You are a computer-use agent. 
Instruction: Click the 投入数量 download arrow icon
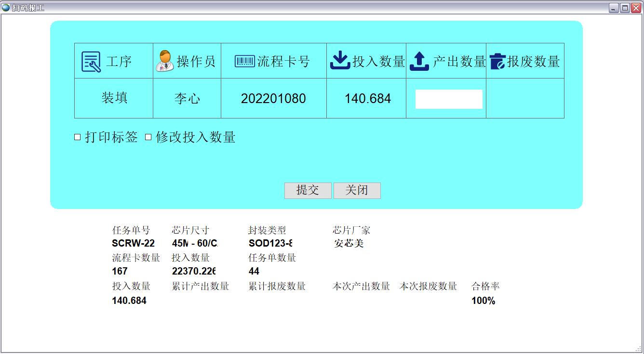coord(340,61)
